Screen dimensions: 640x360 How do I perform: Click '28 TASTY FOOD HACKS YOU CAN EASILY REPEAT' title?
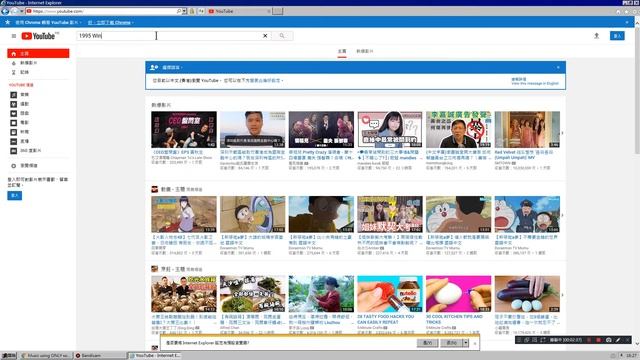coord(385,319)
